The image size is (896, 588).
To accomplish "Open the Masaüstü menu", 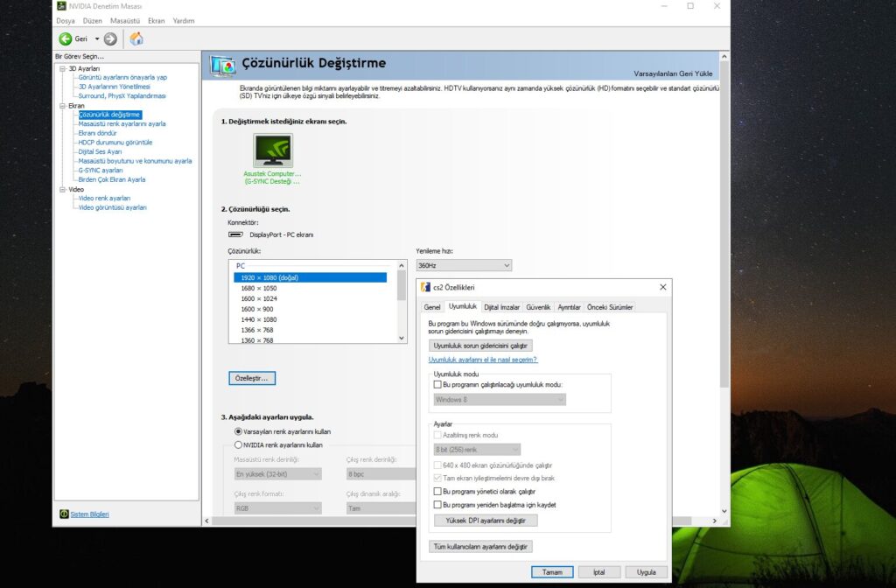I will pos(125,20).
